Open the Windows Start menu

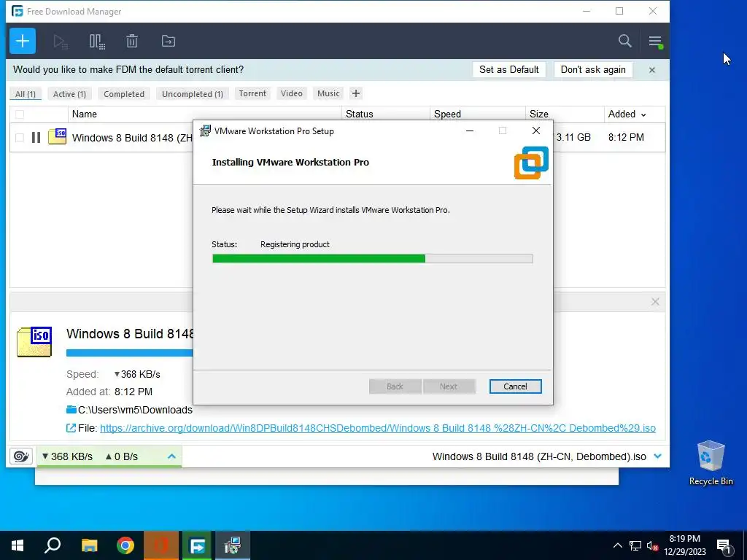coord(18,545)
